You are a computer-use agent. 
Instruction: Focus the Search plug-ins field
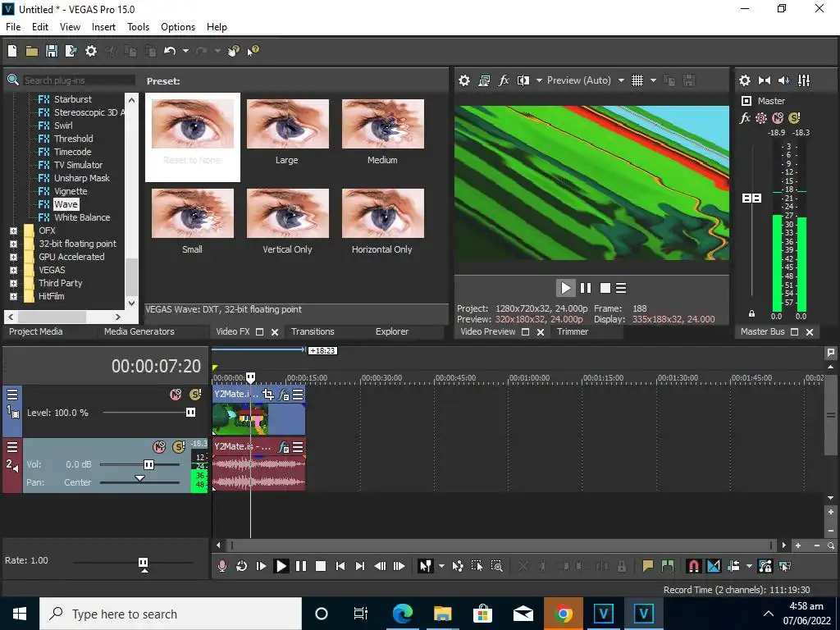pos(78,80)
